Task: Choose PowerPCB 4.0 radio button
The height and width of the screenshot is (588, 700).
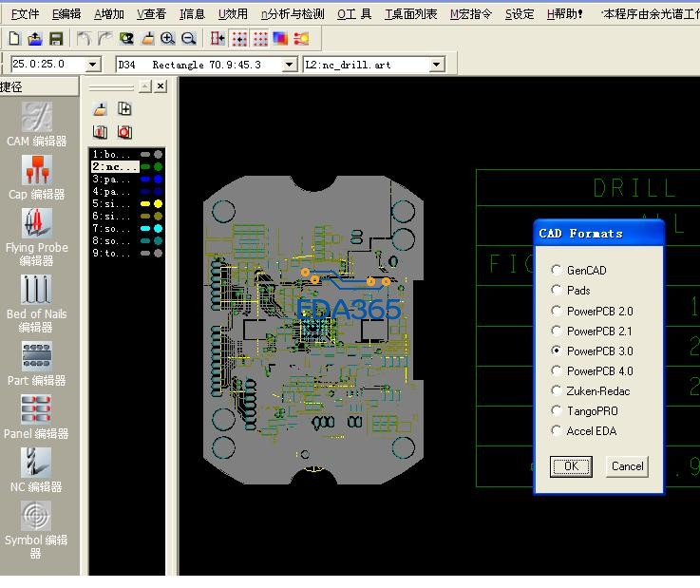Action: (x=557, y=371)
